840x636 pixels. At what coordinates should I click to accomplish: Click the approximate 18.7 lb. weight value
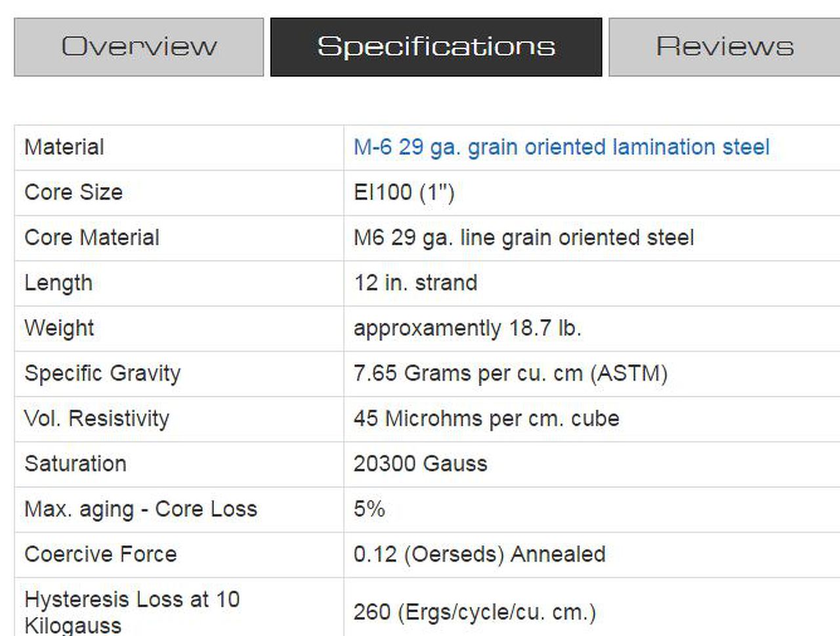pyautogui.click(x=467, y=328)
